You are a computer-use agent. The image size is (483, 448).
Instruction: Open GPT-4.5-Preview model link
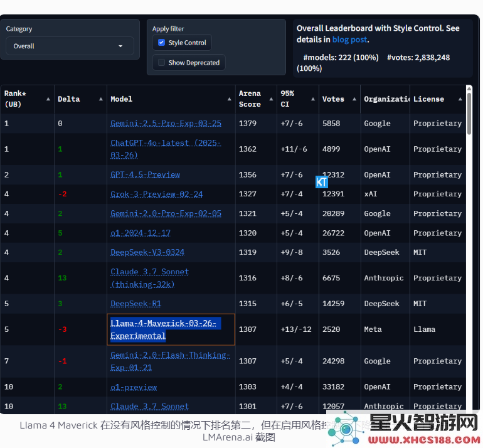145,174
